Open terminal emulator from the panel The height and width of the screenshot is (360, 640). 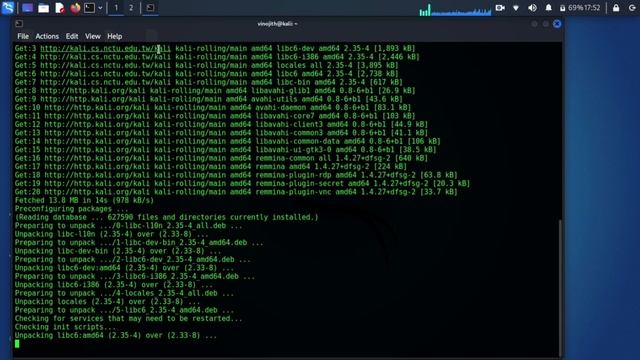point(89,8)
